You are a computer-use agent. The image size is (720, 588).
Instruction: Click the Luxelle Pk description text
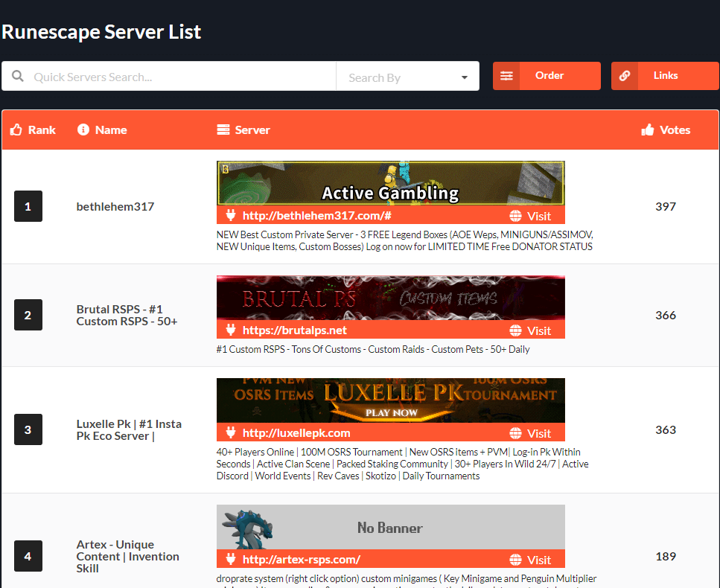pyautogui.click(x=402, y=464)
